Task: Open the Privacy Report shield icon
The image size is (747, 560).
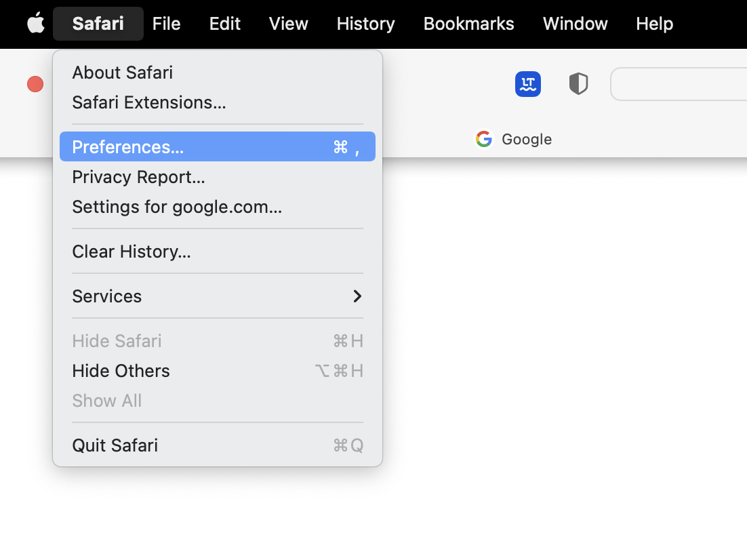Action: point(578,84)
